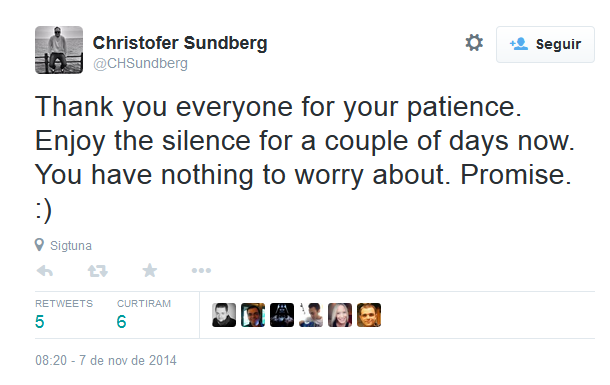Open the three-dot more options
Image resolution: width=610 pixels, height=385 pixels.
[201, 270]
